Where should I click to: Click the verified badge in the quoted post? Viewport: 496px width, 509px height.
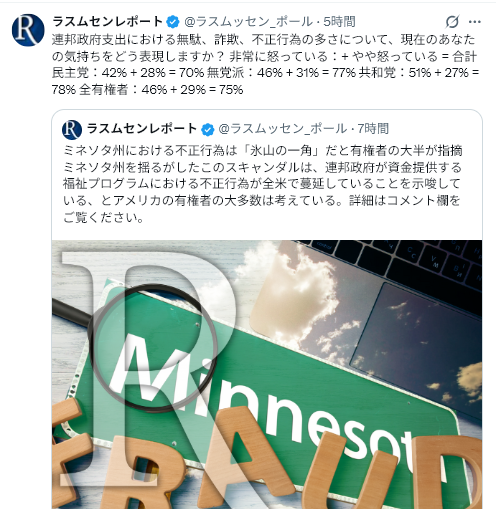207,129
